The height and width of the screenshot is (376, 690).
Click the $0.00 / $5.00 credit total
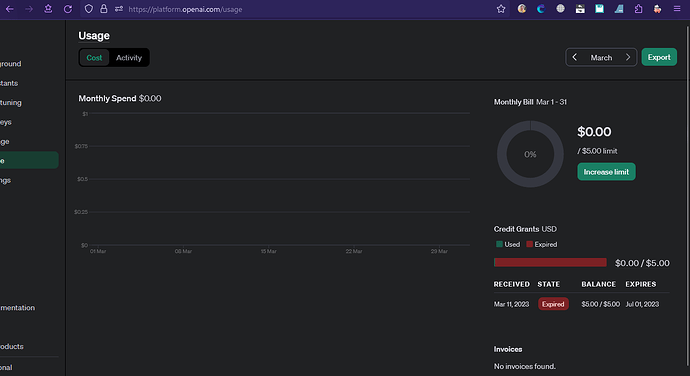[642, 263]
